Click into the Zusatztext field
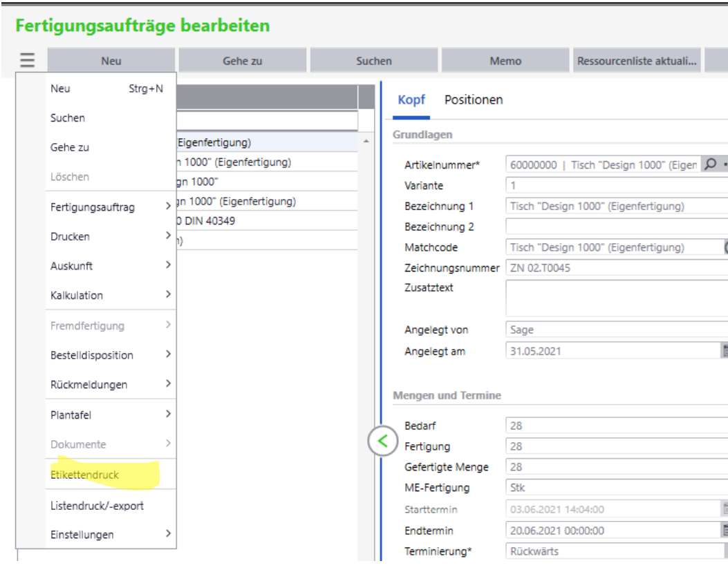The width and height of the screenshot is (728, 570). coord(615,298)
